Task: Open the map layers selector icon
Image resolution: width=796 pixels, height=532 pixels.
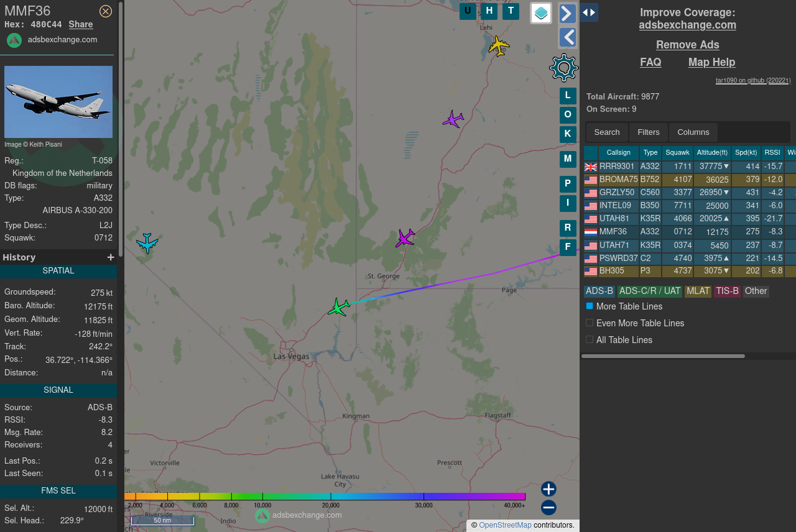Action: pyautogui.click(x=541, y=13)
